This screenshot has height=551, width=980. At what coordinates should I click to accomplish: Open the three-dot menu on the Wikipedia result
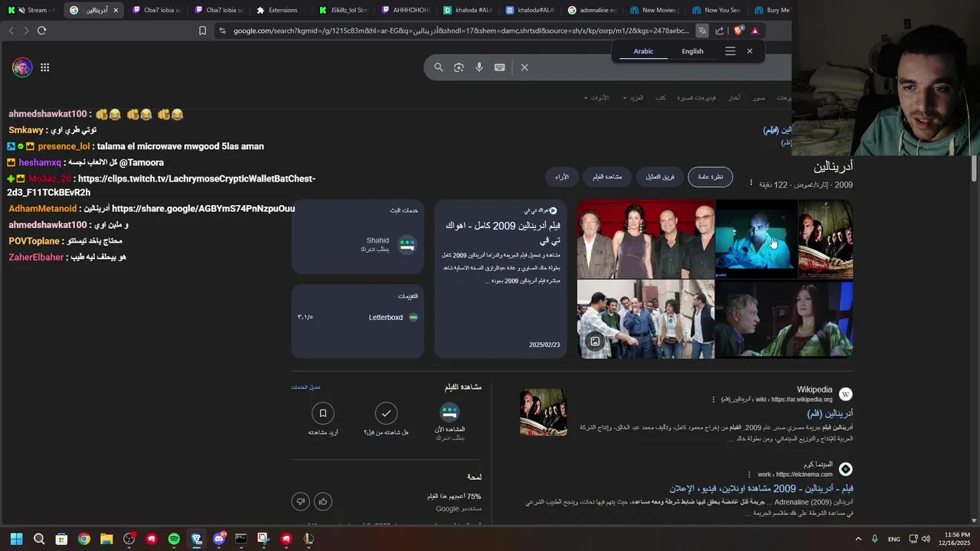(714, 399)
